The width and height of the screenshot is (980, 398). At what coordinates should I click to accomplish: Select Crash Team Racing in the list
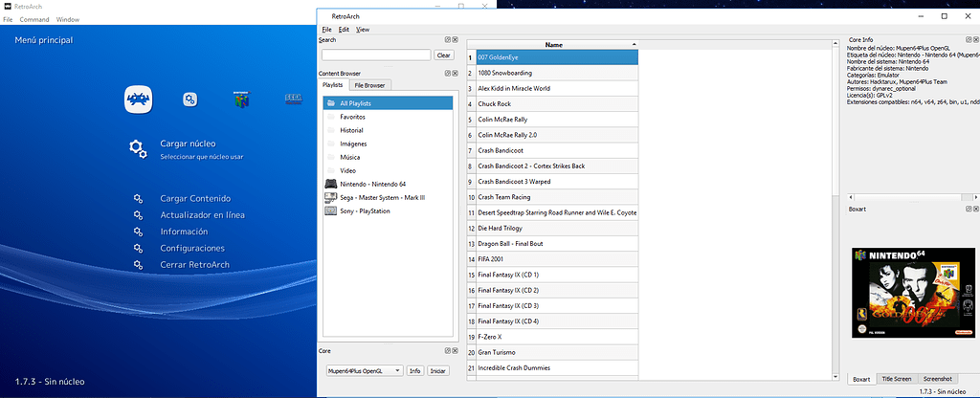[557, 197]
